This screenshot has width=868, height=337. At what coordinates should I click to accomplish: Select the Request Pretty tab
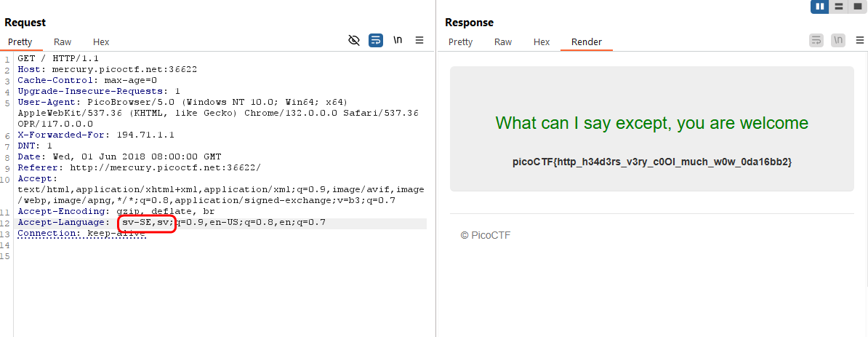(20, 42)
